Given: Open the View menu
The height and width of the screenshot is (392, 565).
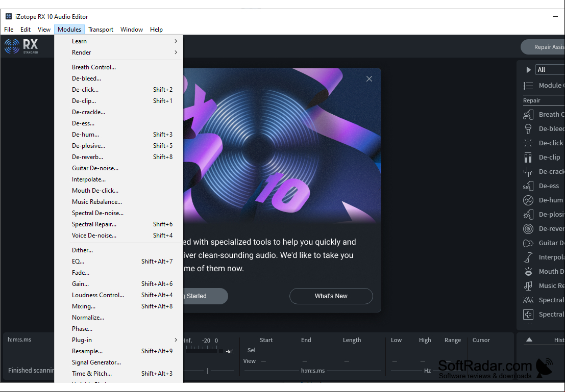Looking at the screenshot, I should click(x=44, y=30).
